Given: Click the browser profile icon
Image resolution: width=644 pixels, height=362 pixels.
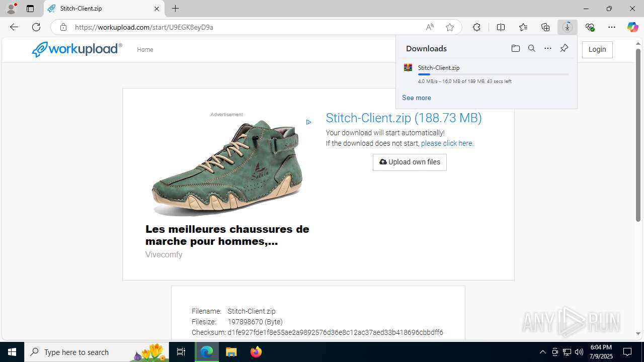Looking at the screenshot, I should click(x=11, y=8).
